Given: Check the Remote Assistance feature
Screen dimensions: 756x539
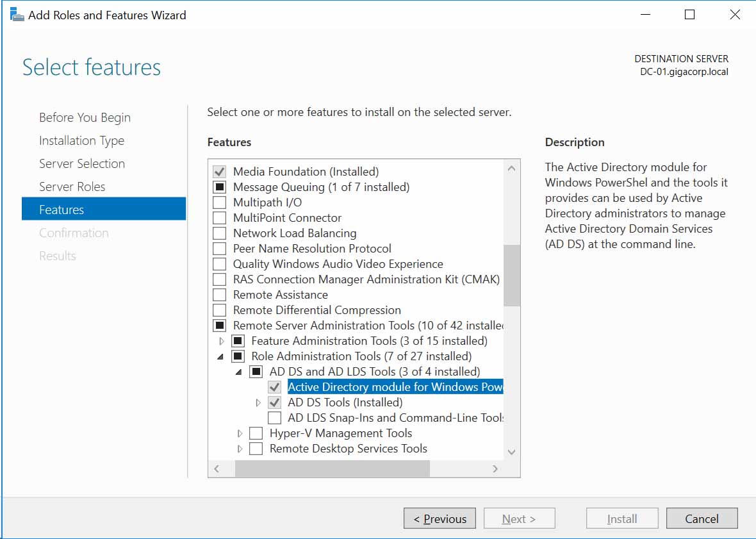Looking at the screenshot, I should coord(218,294).
